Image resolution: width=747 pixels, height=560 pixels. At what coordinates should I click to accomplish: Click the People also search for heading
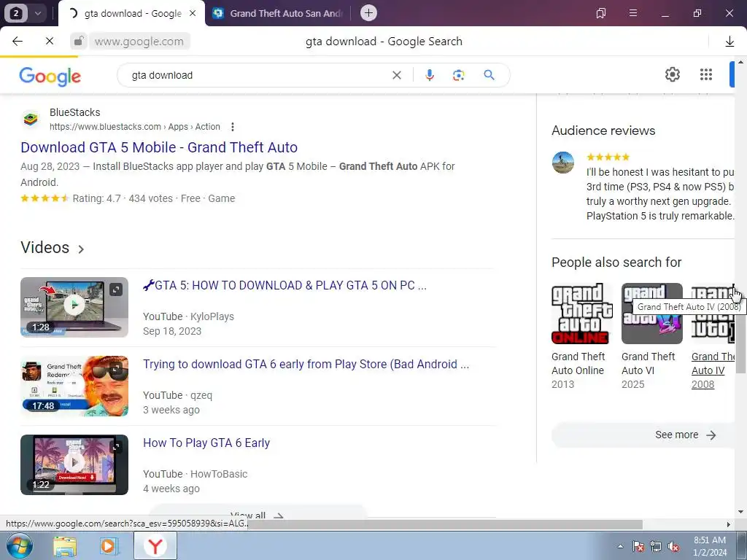coord(616,262)
